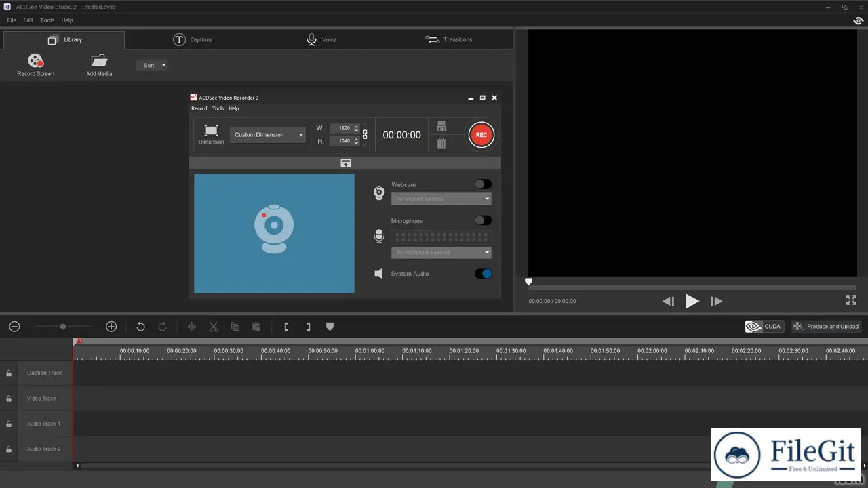
Task: Switch to the Voice tab
Action: [321, 39]
